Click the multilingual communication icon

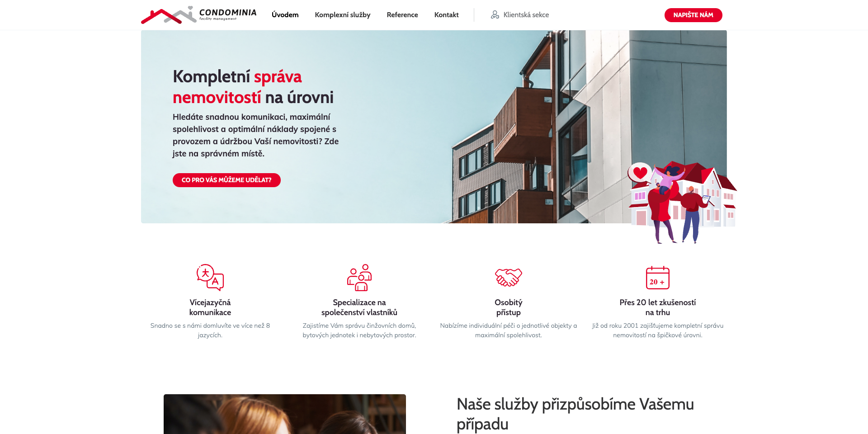(210, 277)
